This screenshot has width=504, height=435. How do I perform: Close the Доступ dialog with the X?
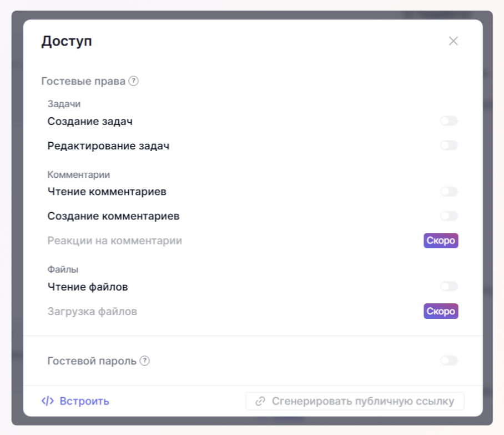453,41
